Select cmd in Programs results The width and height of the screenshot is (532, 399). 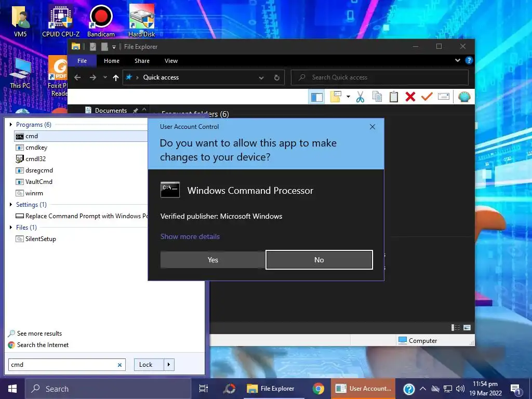coord(82,136)
